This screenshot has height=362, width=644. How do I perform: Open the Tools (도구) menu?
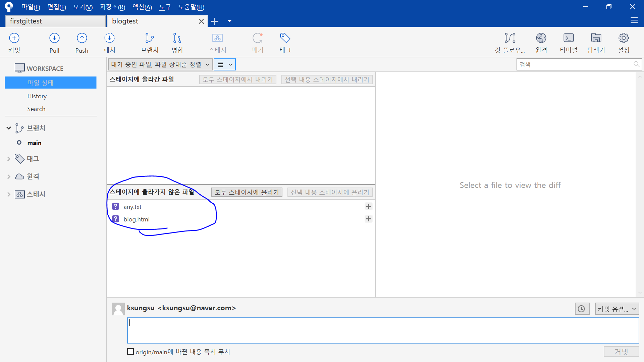[165, 7]
